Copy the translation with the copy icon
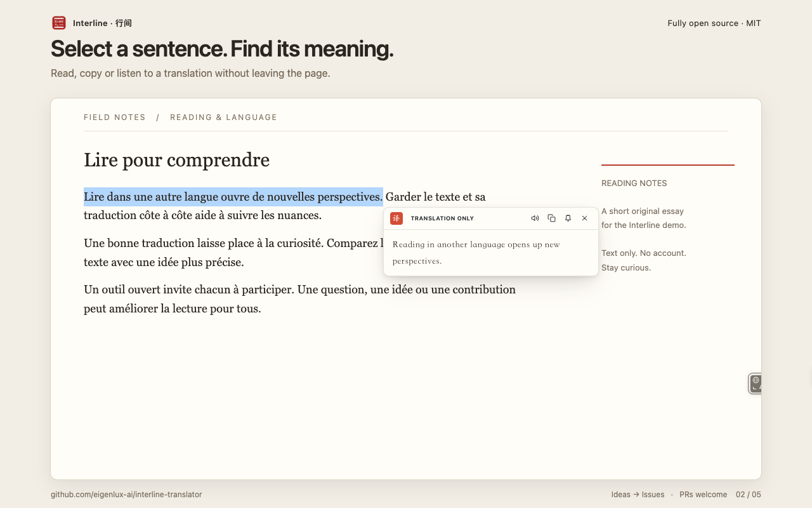Viewport: 812px width, 508px height. click(x=551, y=218)
